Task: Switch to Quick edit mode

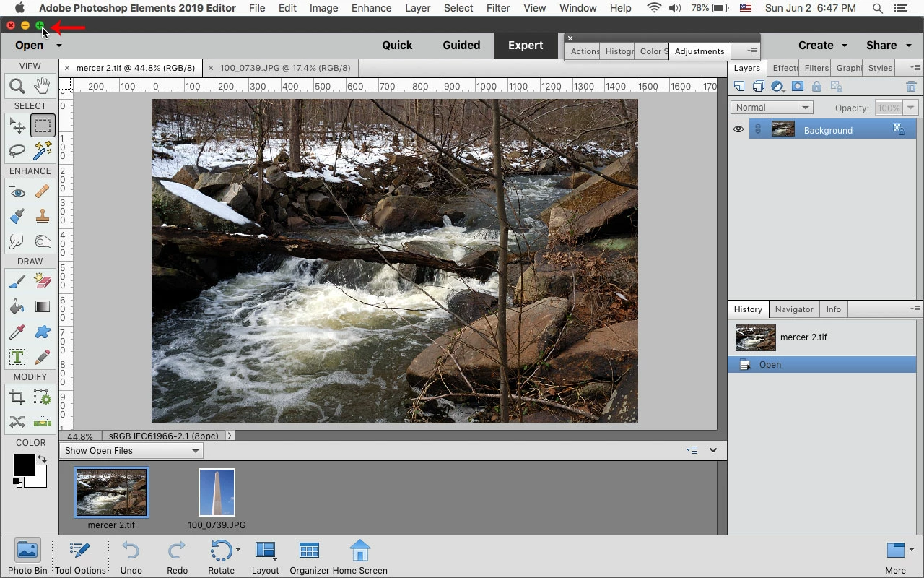Action: pyautogui.click(x=397, y=45)
